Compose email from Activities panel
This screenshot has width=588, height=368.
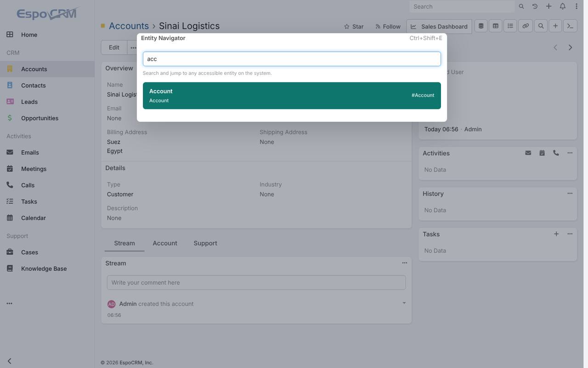tap(528, 153)
